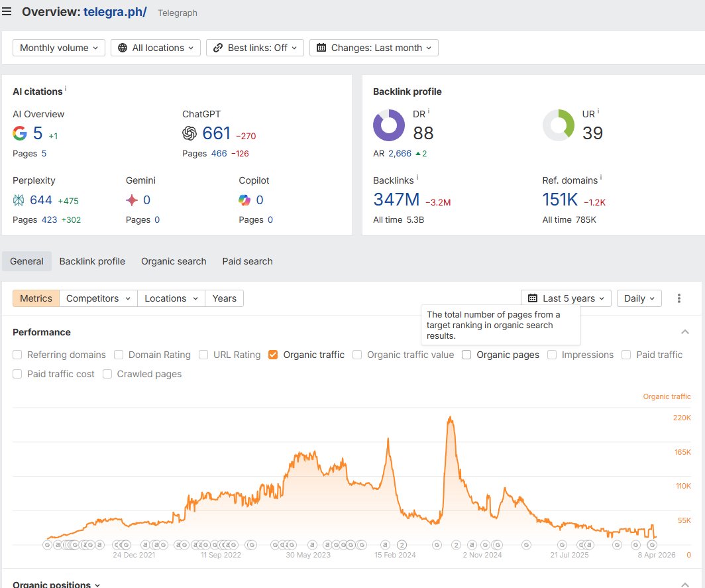705x588 pixels.
Task: Click the 347M backlinks value
Action: pyautogui.click(x=396, y=200)
